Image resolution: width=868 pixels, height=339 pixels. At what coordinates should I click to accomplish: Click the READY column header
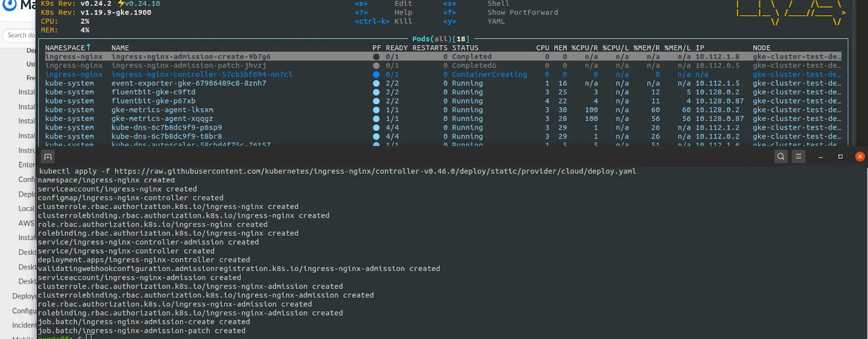(397, 48)
